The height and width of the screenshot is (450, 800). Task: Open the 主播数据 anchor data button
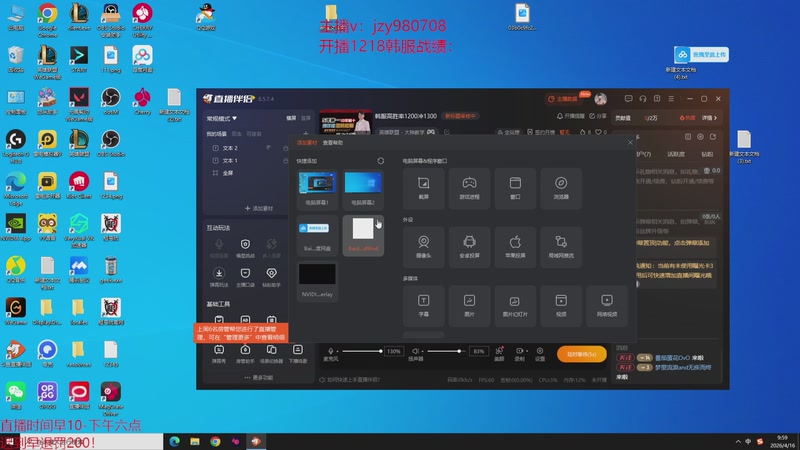pyautogui.click(x=563, y=99)
